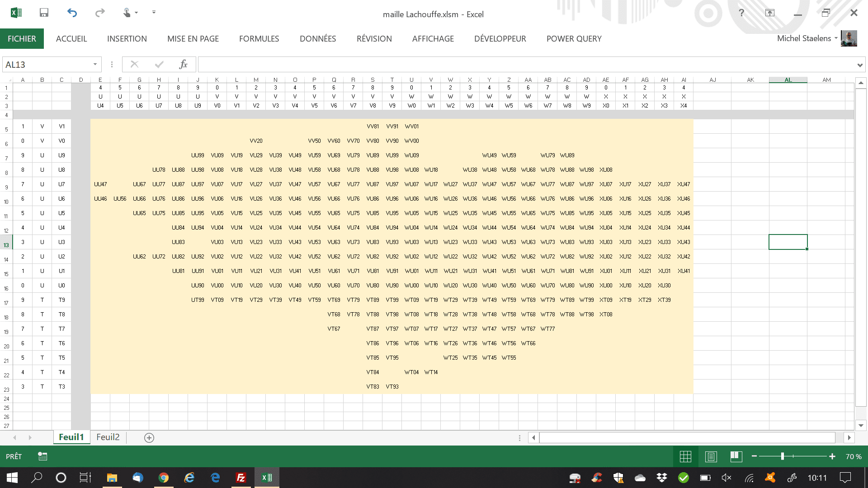
Task: Expand the Name Box dropdown arrow
Action: (x=95, y=64)
